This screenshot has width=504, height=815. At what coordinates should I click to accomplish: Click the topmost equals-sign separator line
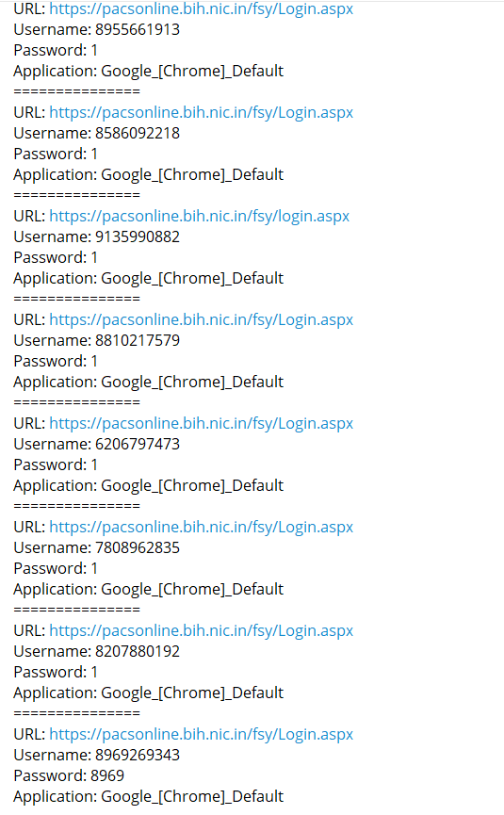[77, 91]
